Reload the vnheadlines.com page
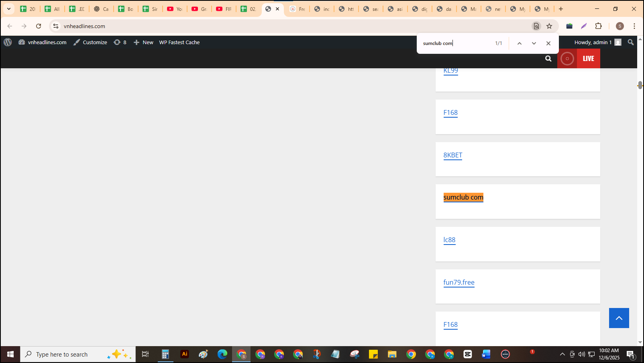644x363 pixels. (x=39, y=26)
